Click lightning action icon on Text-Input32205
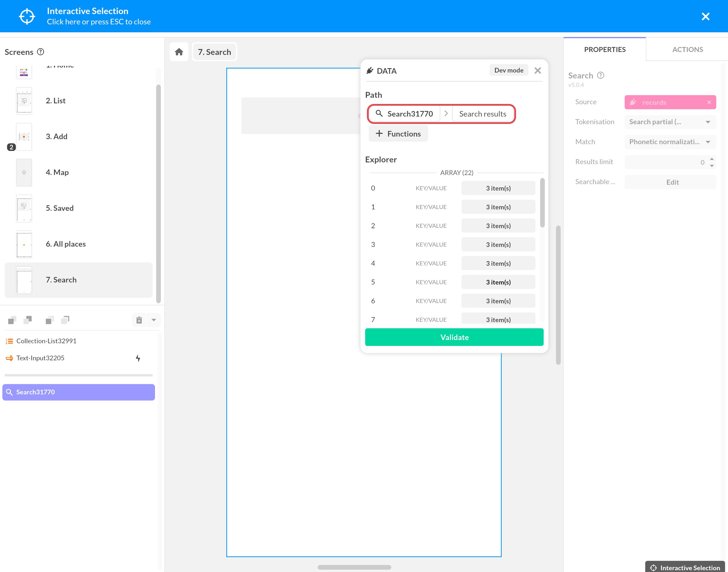This screenshot has width=728, height=572. pyautogui.click(x=138, y=358)
